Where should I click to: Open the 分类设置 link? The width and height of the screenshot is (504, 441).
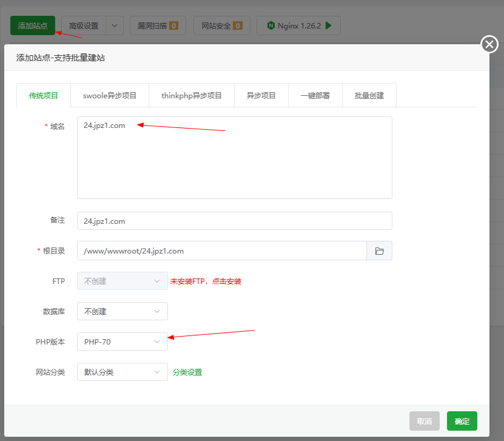pyautogui.click(x=187, y=372)
